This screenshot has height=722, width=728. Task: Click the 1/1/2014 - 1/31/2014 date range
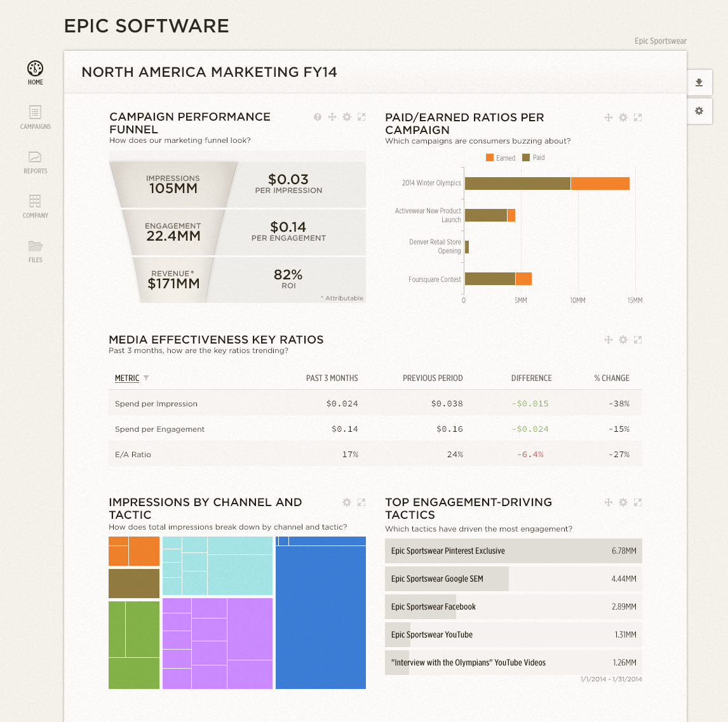point(611,679)
